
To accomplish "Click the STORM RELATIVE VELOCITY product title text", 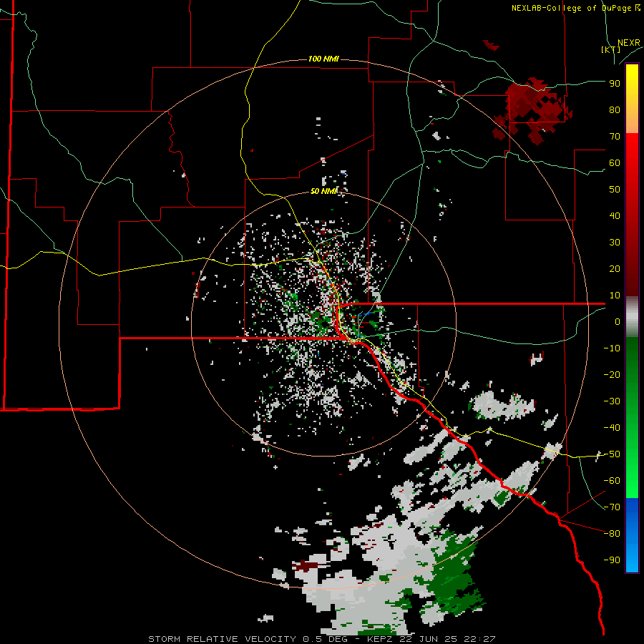I will point(222,639).
